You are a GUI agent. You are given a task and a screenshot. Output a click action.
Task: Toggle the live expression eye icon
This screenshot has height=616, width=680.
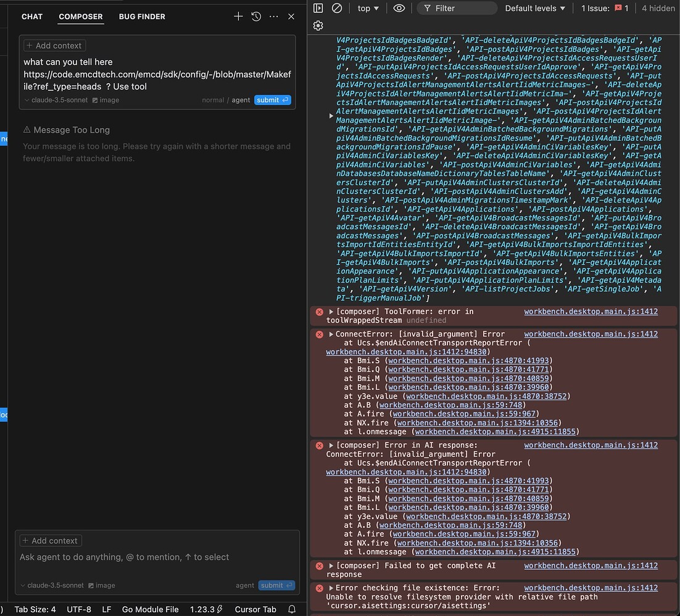coord(399,8)
